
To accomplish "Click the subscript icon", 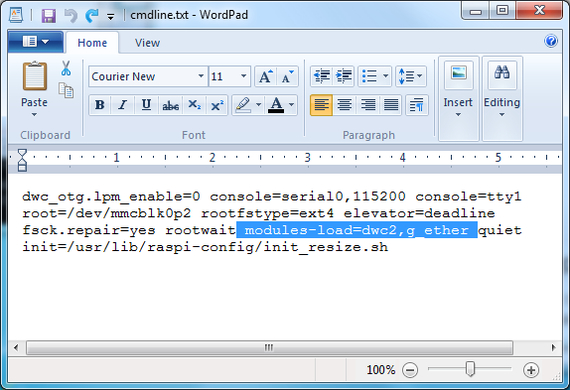I will [194, 105].
